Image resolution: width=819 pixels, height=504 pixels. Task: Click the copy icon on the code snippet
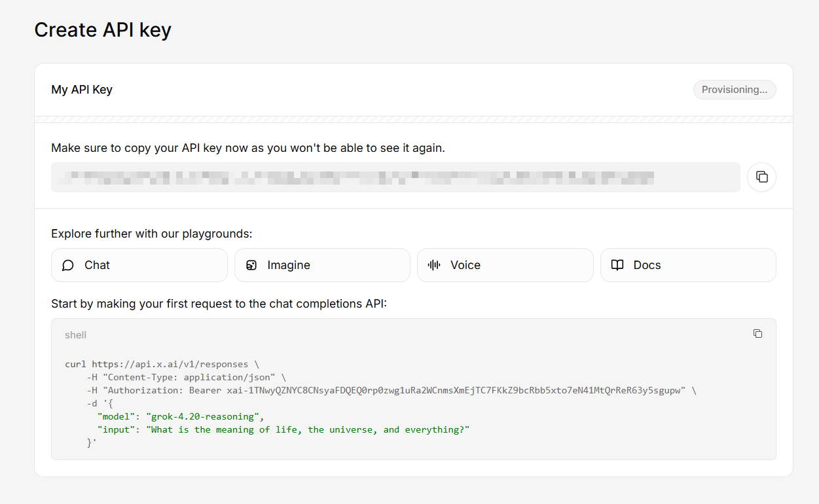(x=757, y=333)
